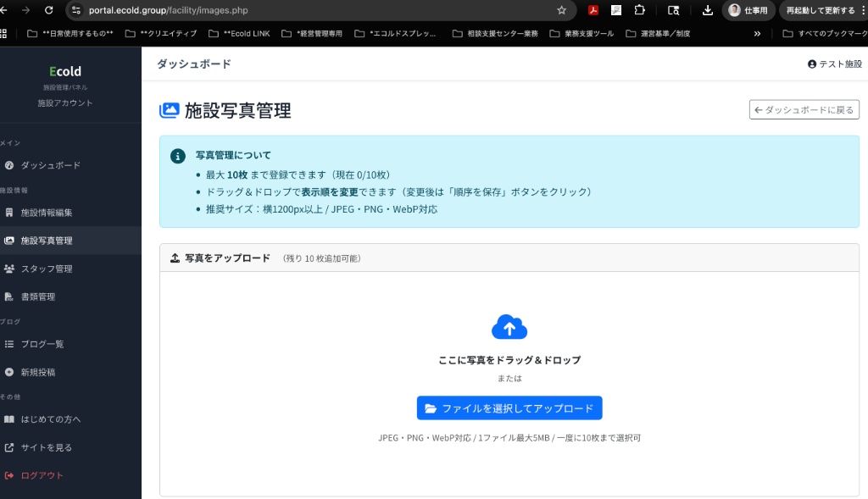Click the Ecold logo in sidebar
868x499 pixels.
(x=64, y=71)
